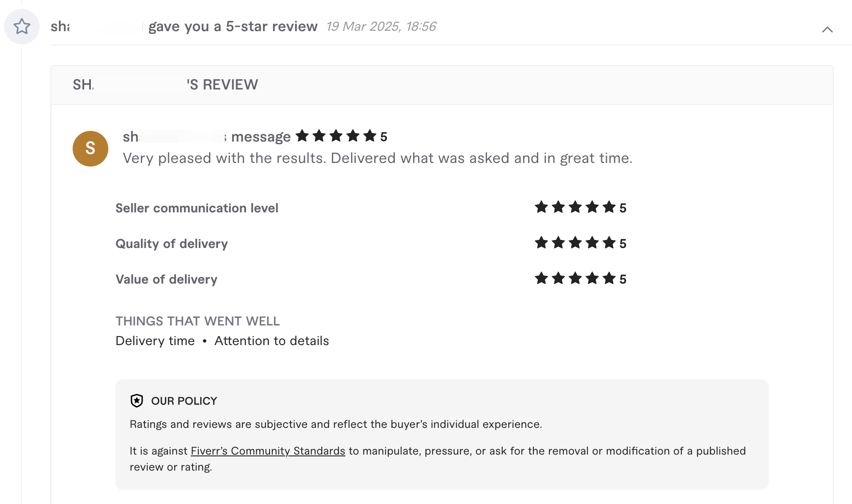852x504 pixels.
Task: Click the 'THINGS THAT WENT WELL' heading
Action: point(197,321)
